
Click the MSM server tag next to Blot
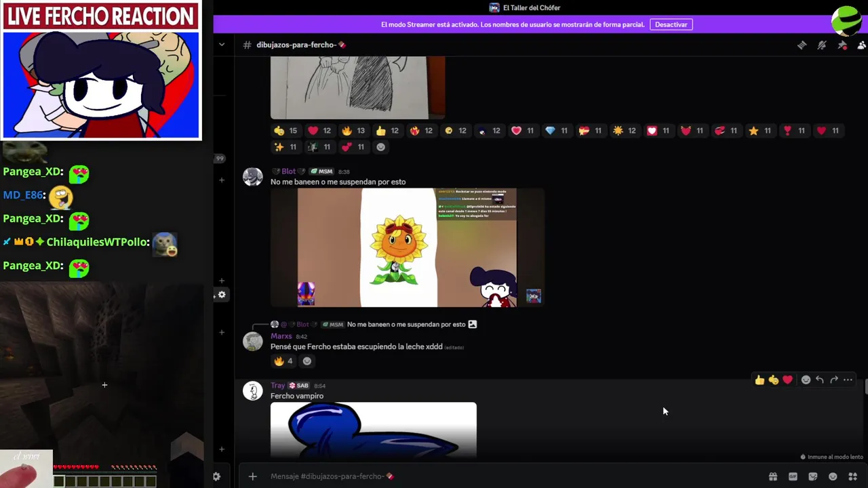(x=322, y=171)
